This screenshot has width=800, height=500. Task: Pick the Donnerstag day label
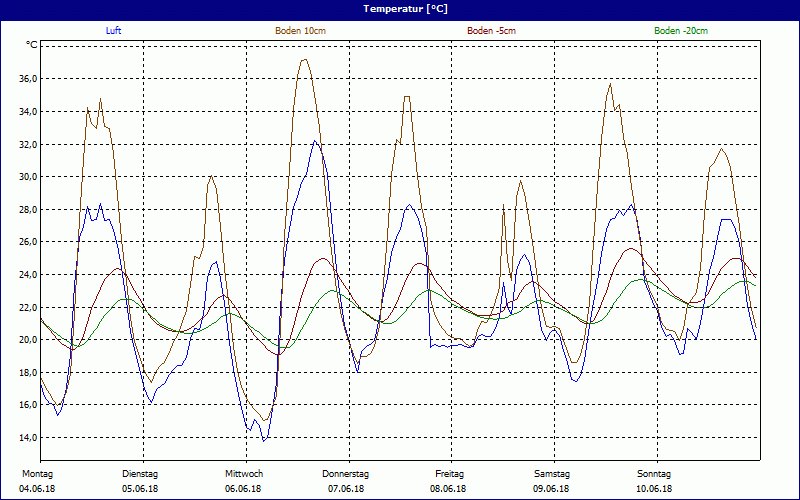click(346, 473)
